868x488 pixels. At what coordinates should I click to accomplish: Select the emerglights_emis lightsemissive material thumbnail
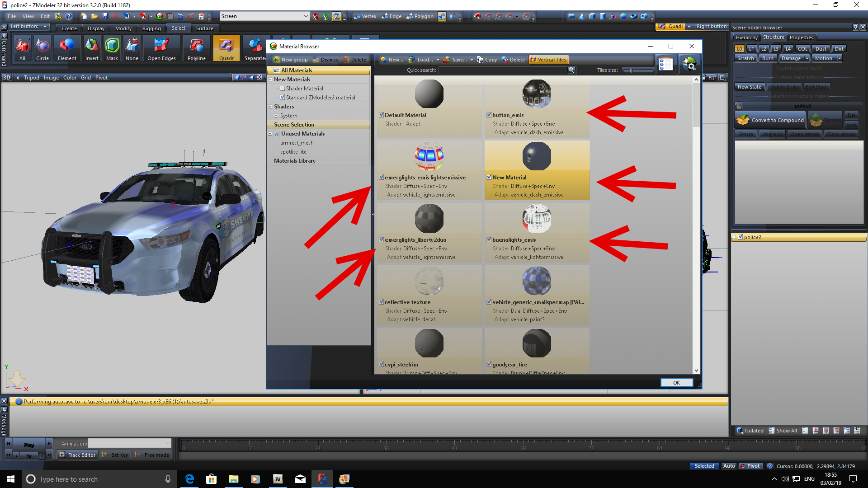[429, 156]
